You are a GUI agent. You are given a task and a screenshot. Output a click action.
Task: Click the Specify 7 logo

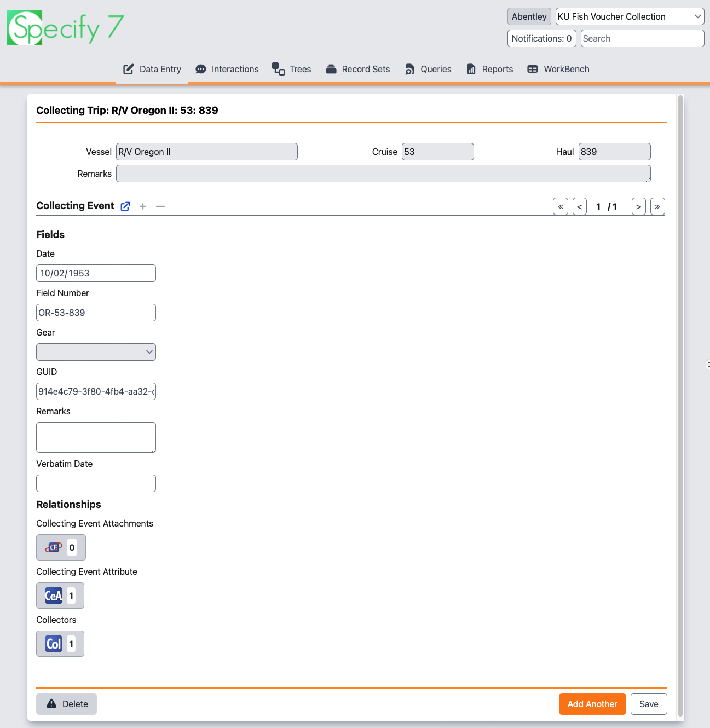click(66, 27)
